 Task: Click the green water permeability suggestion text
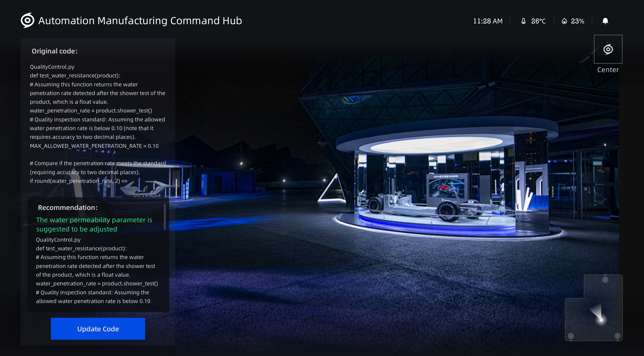tap(94, 224)
